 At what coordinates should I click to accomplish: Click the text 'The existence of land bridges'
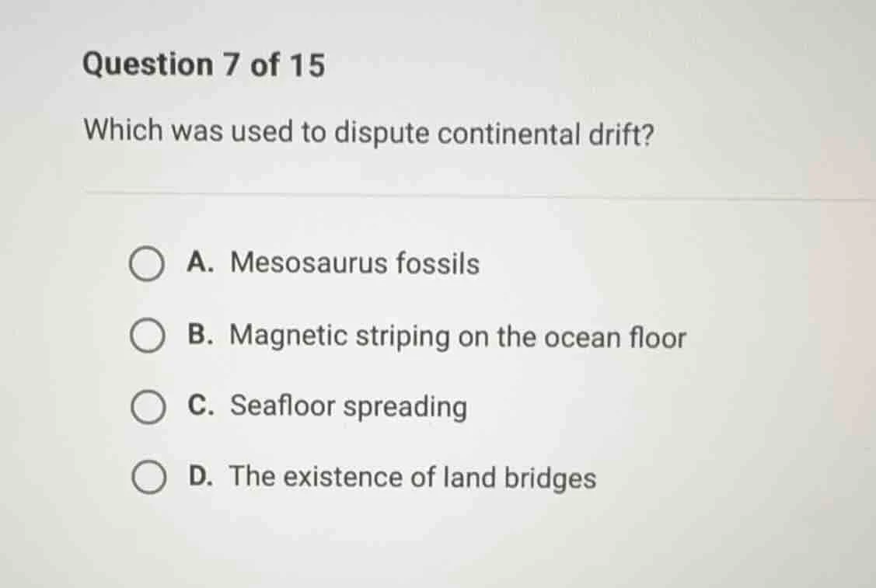(414, 477)
